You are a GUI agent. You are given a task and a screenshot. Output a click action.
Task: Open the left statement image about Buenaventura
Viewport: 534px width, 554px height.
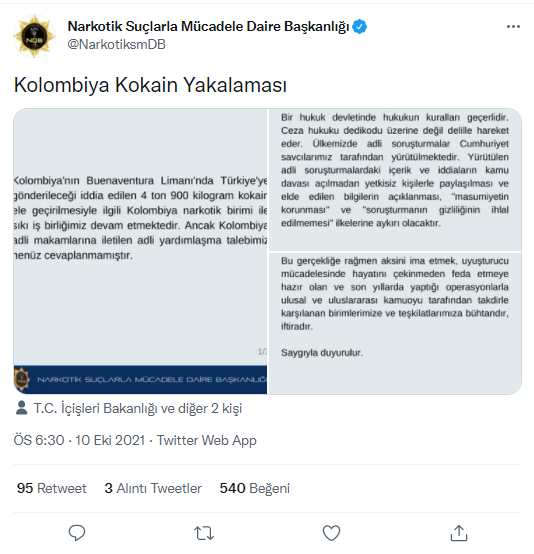[x=140, y=251]
